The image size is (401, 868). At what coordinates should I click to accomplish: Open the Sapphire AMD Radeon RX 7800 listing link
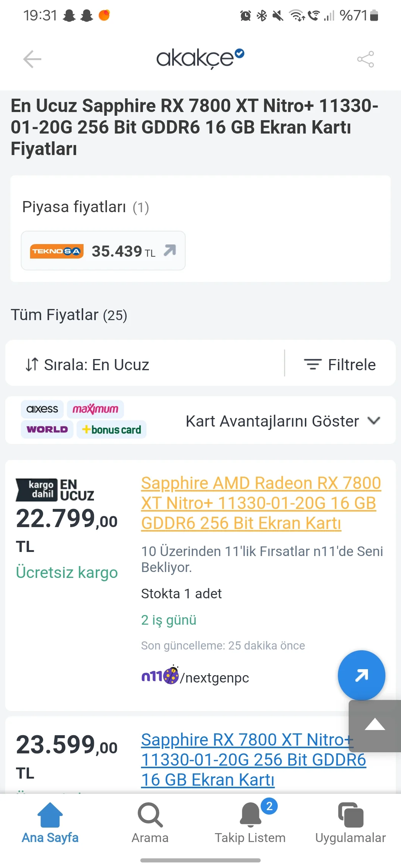coord(261,503)
